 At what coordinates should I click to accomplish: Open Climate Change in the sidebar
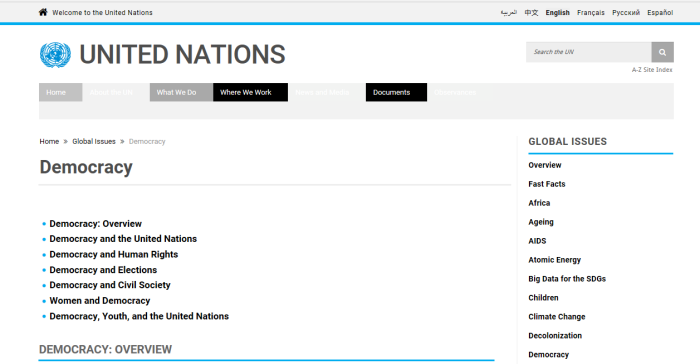tap(557, 317)
